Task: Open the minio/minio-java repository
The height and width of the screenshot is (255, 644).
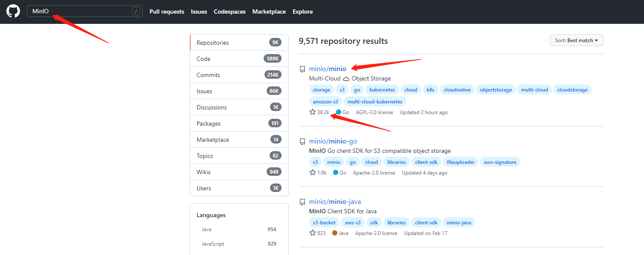Action: click(335, 202)
